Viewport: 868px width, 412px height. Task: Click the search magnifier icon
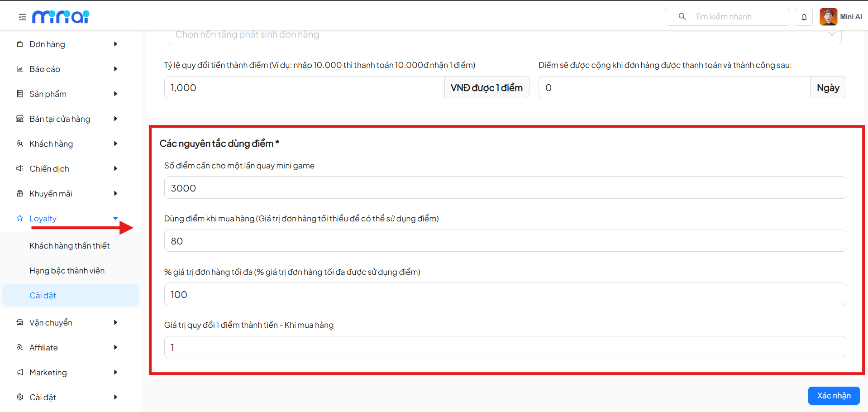coord(682,17)
